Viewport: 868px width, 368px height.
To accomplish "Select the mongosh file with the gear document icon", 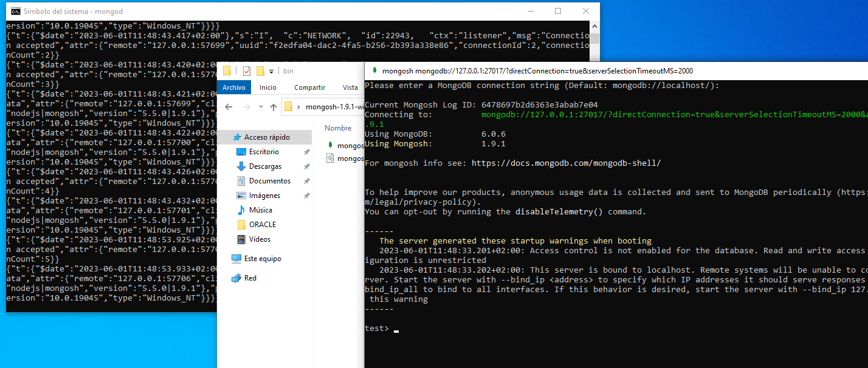I will (345, 158).
